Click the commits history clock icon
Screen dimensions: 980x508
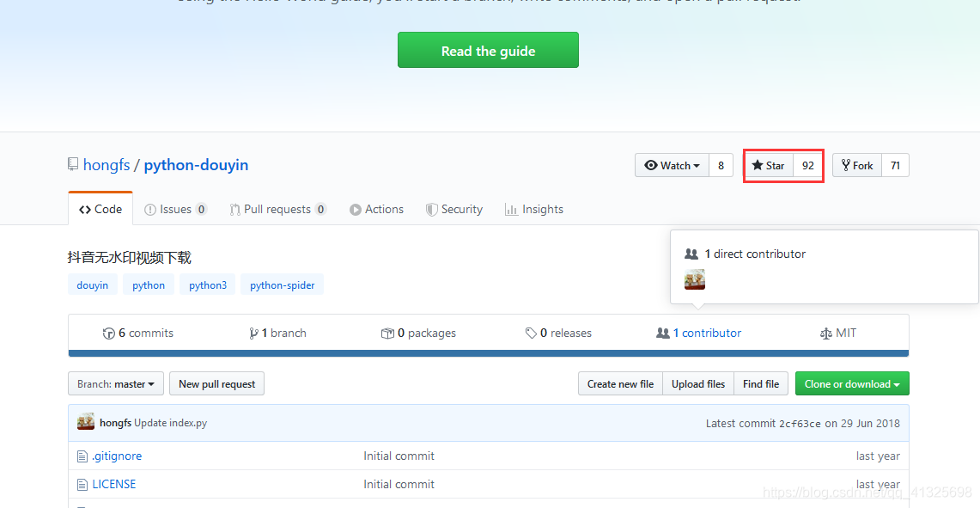point(109,334)
